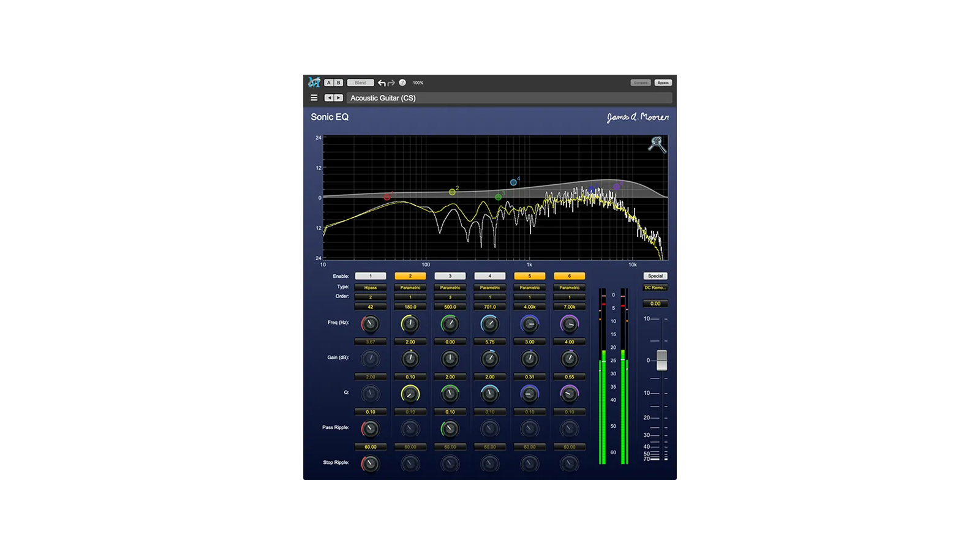Enable band 3

tap(450, 276)
